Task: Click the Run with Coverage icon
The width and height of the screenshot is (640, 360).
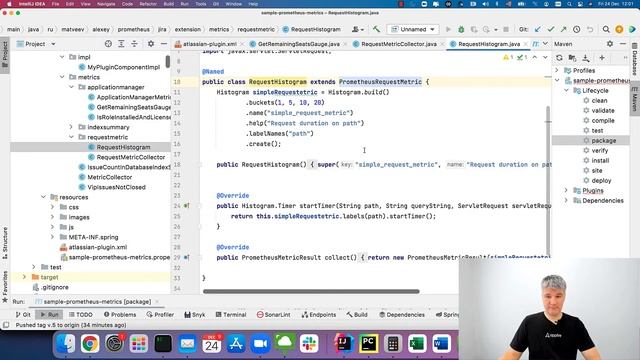Action: 474,29
